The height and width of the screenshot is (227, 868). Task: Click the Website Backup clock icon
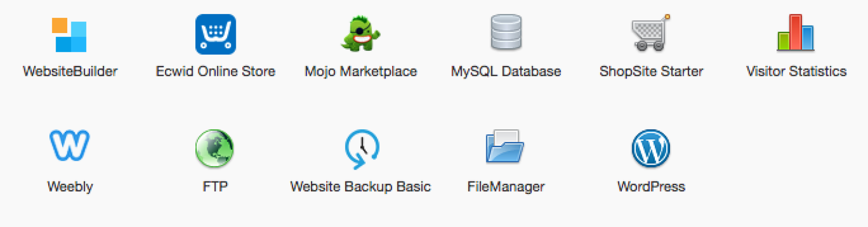[362, 148]
